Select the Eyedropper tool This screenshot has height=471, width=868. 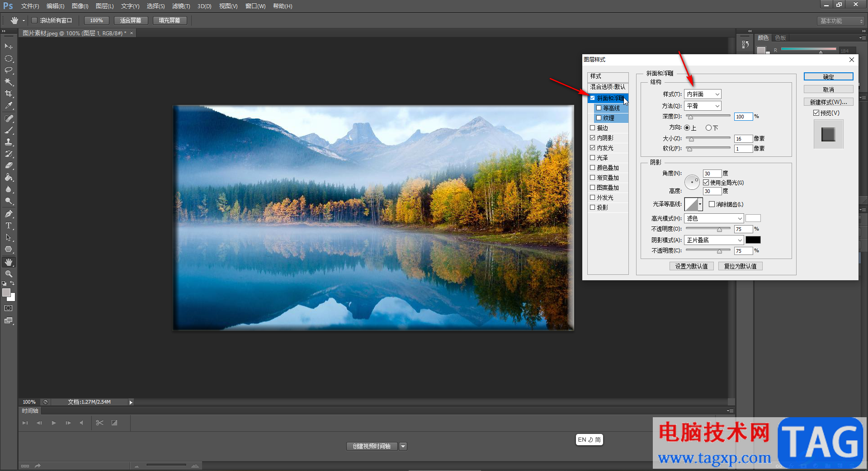point(9,105)
